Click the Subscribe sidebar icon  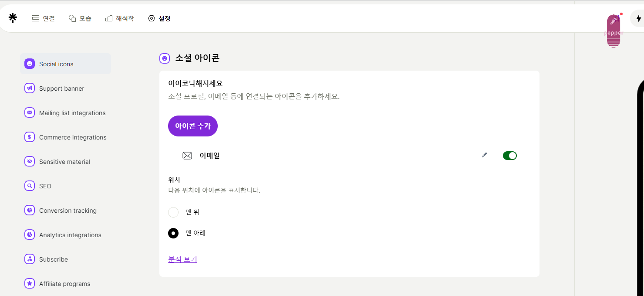[x=29, y=259]
